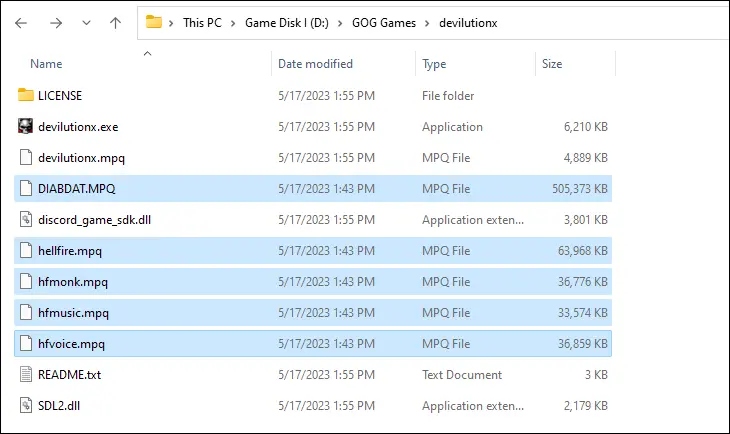Expand chevron after Game Disk I (D:)
This screenshot has height=434, width=730.
pyautogui.click(x=340, y=23)
